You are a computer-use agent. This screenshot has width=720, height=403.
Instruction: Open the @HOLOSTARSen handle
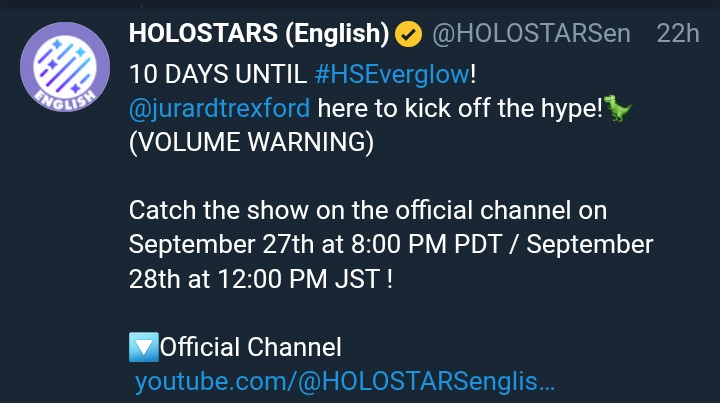click(531, 34)
